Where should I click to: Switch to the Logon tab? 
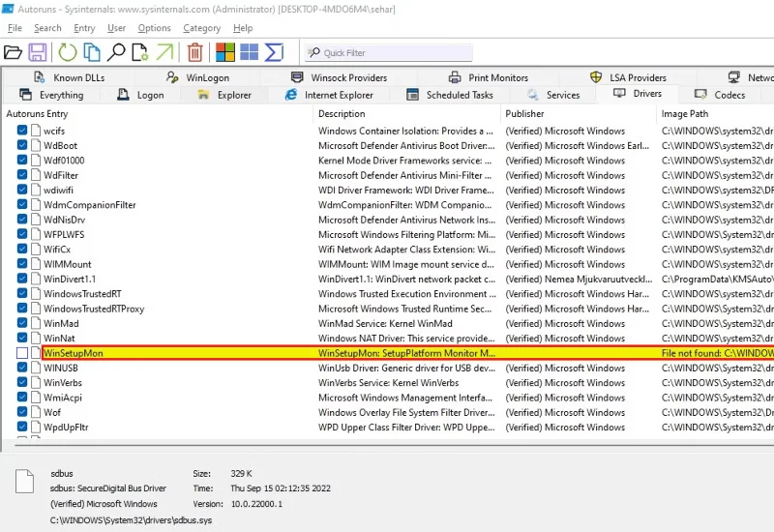140,95
